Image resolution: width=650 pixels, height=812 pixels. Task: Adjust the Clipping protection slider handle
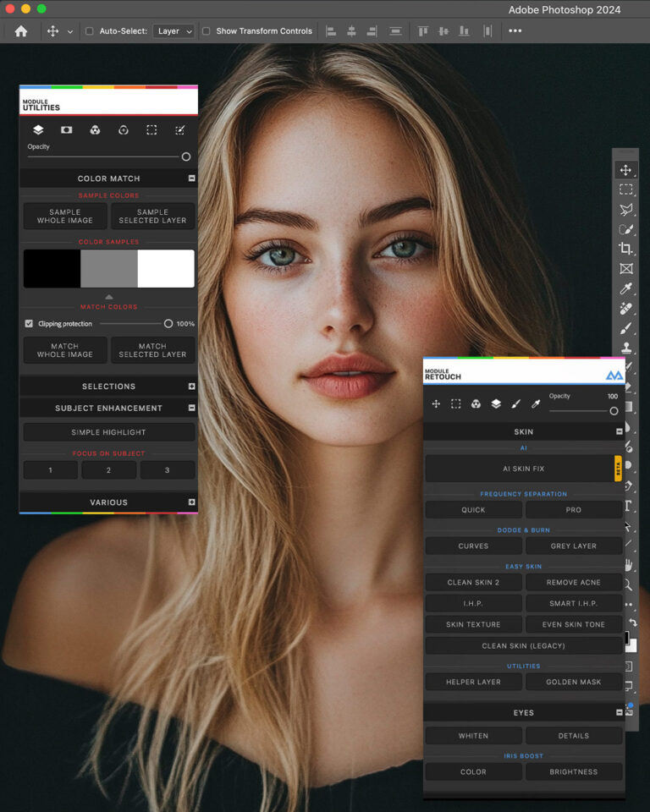tap(168, 324)
